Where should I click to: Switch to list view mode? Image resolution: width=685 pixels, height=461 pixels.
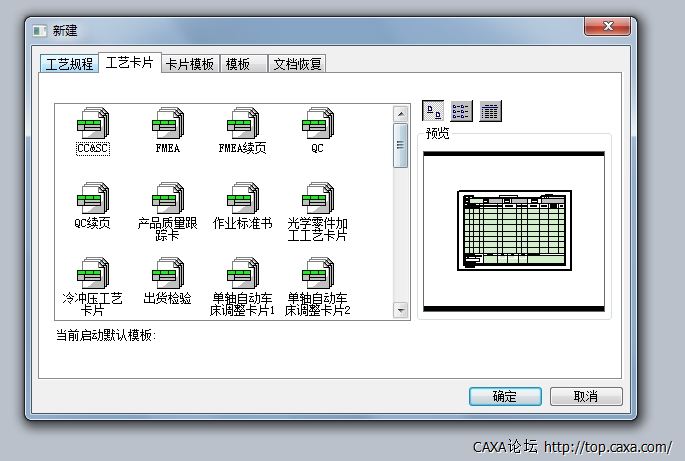461,111
